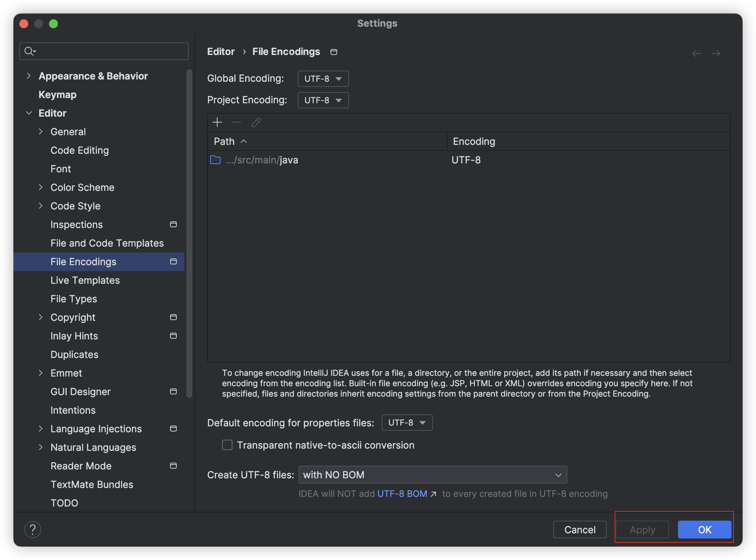Open Font settings page
The image size is (756, 560).
[61, 169]
